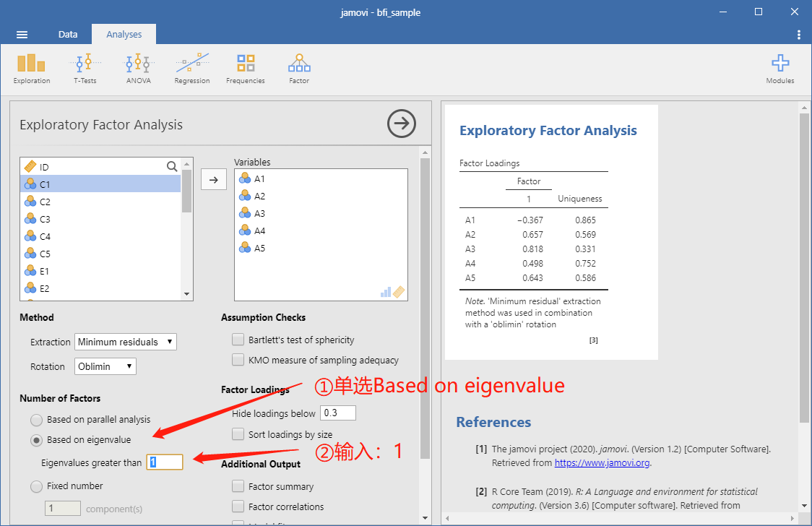Click the Exploratory Factor Analysis results heading
Viewport: 812px width, 526px height.
click(x=548, y=131)
